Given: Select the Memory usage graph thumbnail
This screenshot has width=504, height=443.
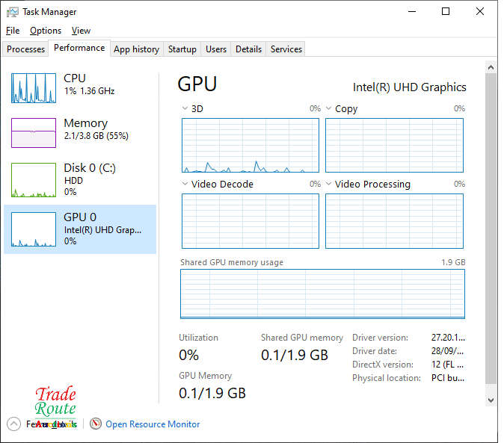Looking at the screenshot, I should [x=34, y=133].
